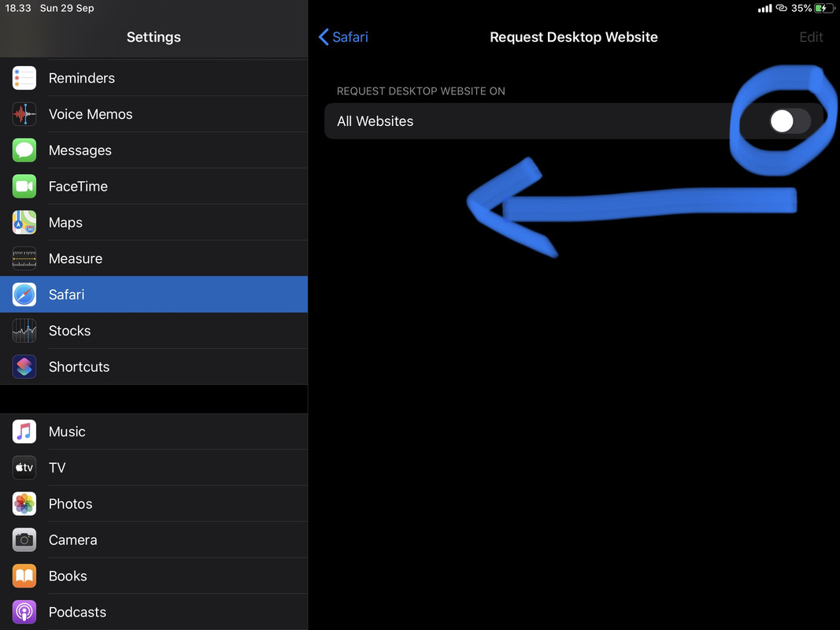840x630 pixels.
Task: Open Podcasts settings
Action: 154,612
